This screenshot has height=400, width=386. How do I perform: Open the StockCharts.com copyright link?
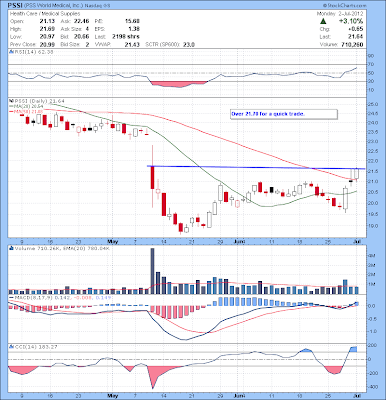(x=344, y=6)
